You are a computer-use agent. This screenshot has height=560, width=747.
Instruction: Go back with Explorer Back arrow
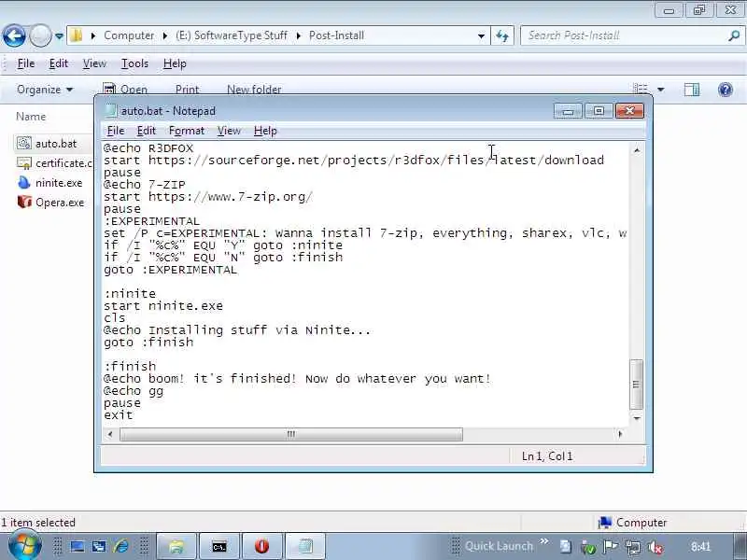tap(14, 35)
